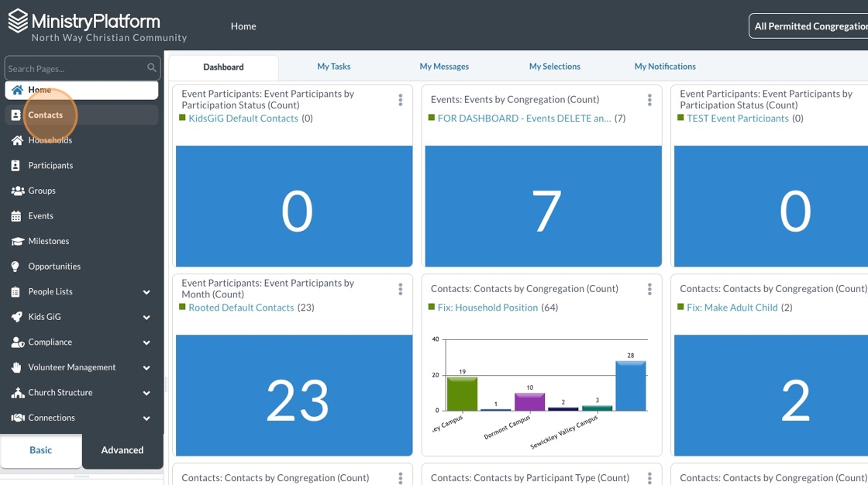Open options menu for KidsGiG Default Contacts card
The height and width of the screenshot is (485, 868).
[400, 100]
